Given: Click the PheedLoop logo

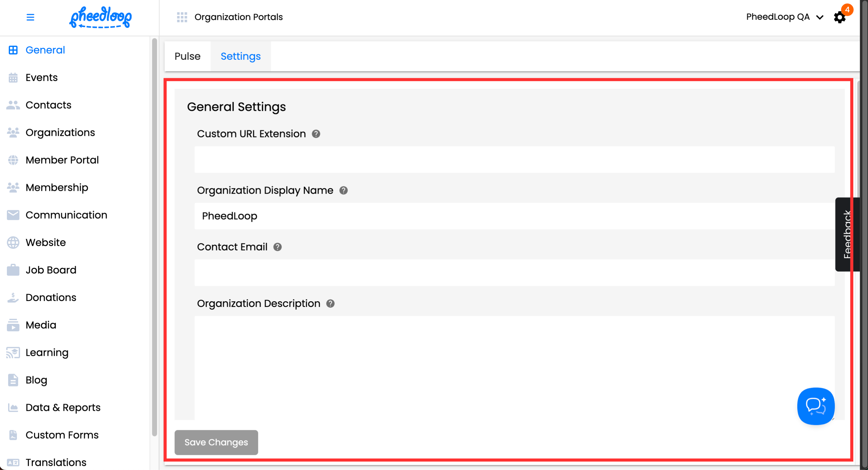Looking at the screenshot, I should coord(101,17).
